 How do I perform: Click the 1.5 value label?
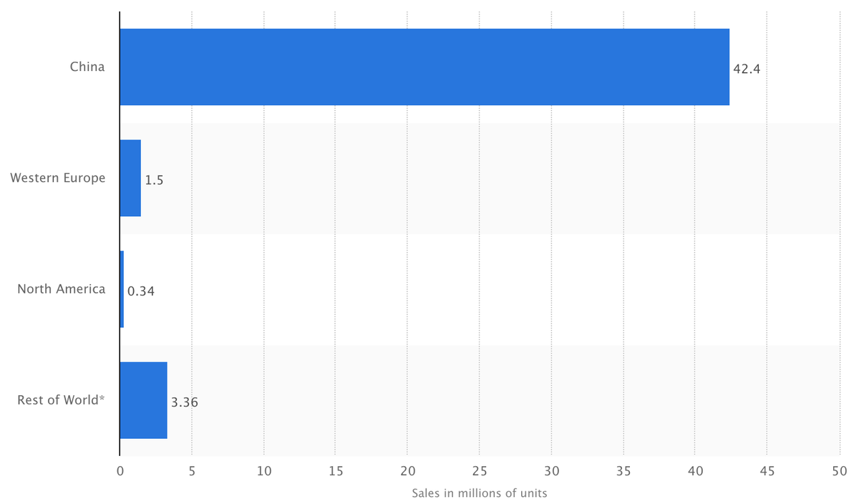[155, 180]
